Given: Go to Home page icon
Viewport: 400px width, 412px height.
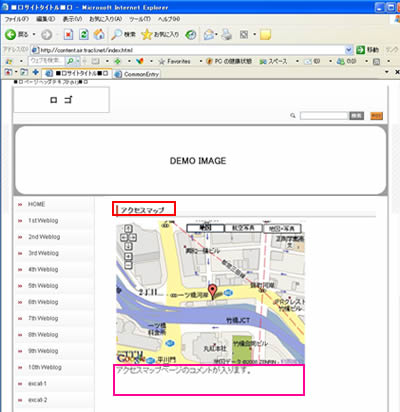Looking at the screenshot, I should [99, 34].
